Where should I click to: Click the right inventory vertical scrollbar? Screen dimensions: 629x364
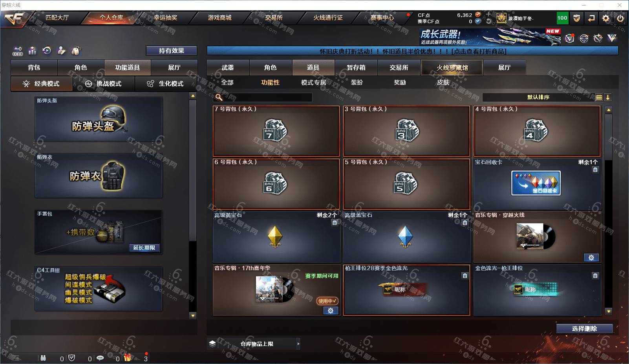(x=609, y=210)
